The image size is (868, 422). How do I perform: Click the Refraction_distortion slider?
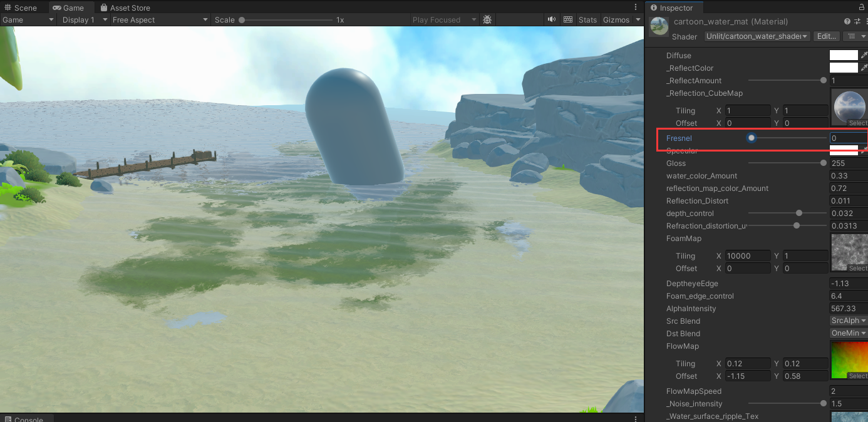pyautogui.click(x=787, y=225)
